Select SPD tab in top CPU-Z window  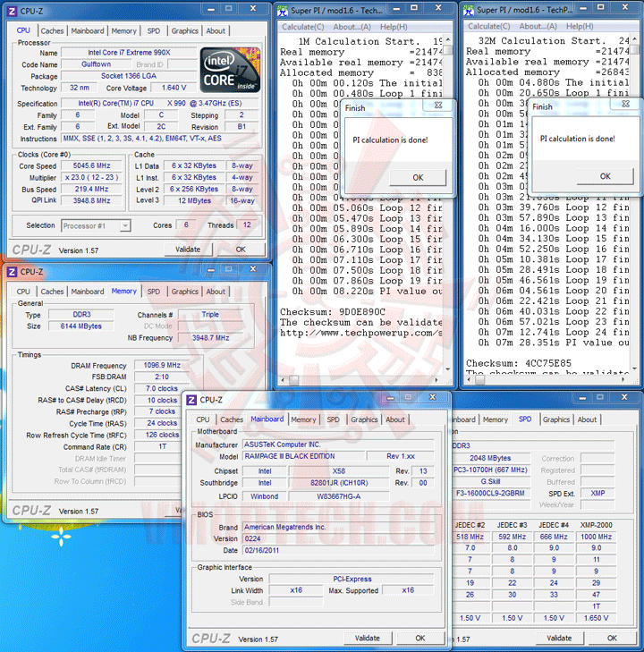click(154, 30)
